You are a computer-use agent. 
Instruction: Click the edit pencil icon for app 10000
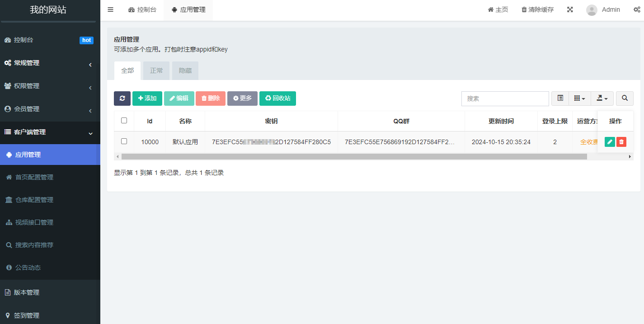click(610, 141)
